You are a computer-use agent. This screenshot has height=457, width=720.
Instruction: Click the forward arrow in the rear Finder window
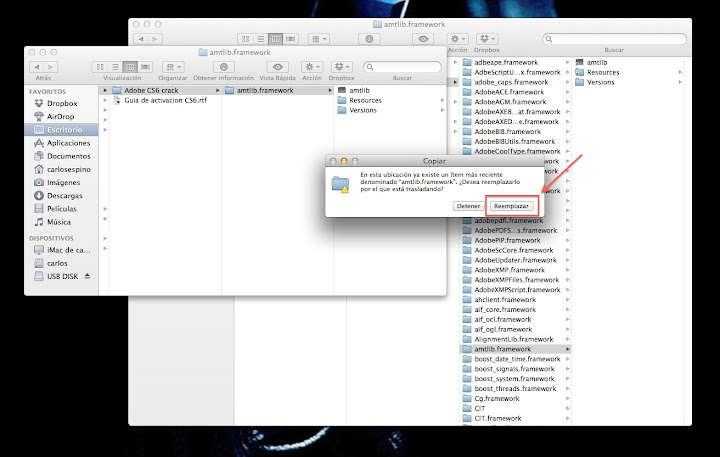[155, 39]
